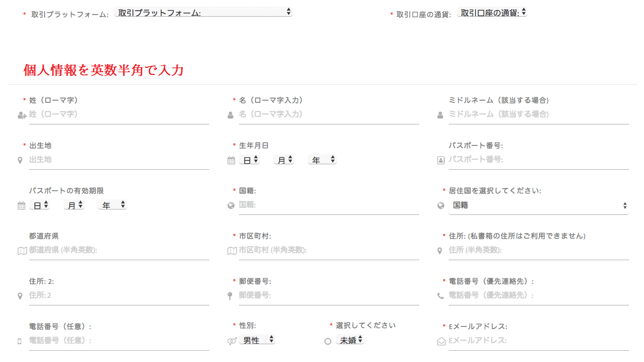The height and width of the screenshot is (362, 644).
Task: Click the globe icon beside 国籍 field
Action: pos(231,205)
